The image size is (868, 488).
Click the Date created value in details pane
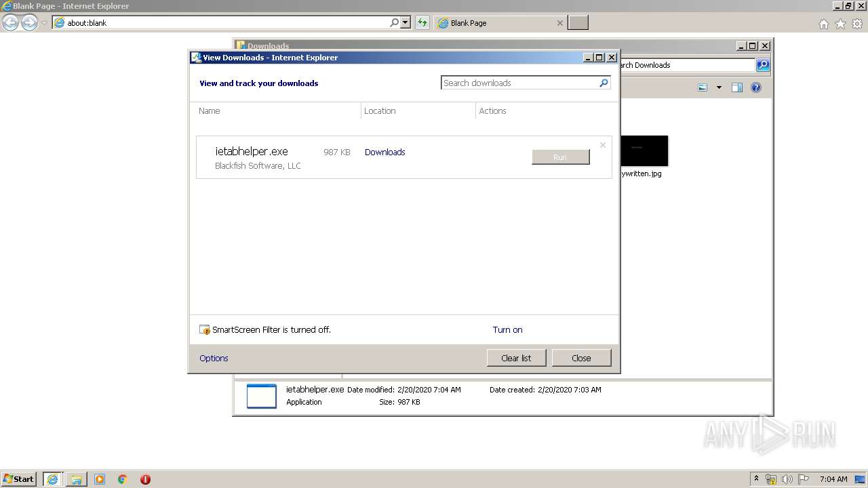pyautogui.click(x=569, y=390)
